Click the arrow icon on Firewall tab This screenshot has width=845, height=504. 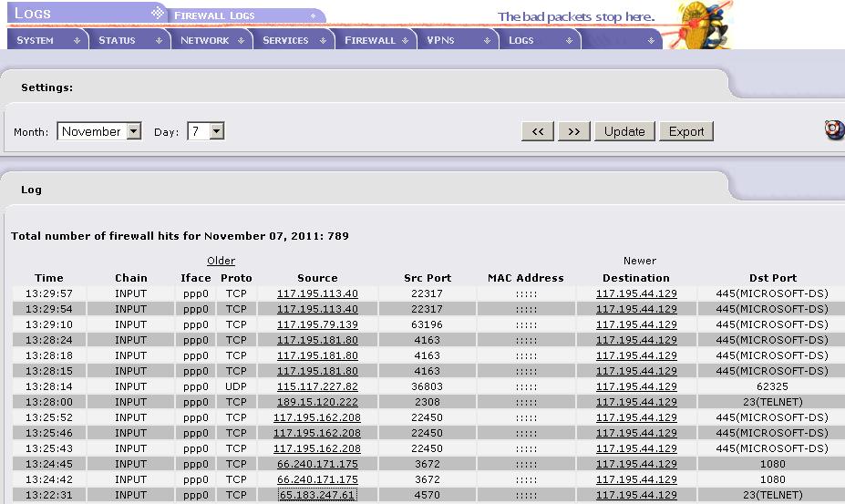coord(406,41)
